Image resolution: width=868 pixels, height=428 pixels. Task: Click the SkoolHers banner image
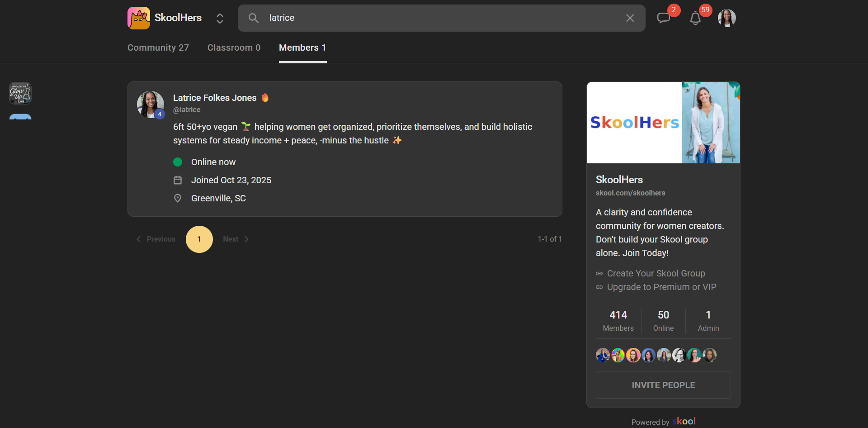click(x=663, y=122)
